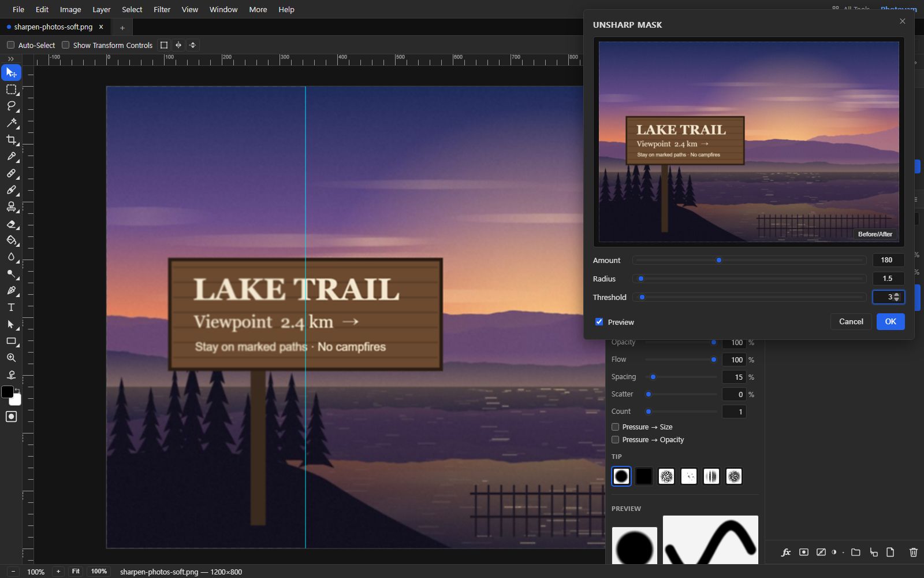Viewport: 924px width, 578px height.
Task: Click the square bounds icon in options bar
Action: [164, 45]
